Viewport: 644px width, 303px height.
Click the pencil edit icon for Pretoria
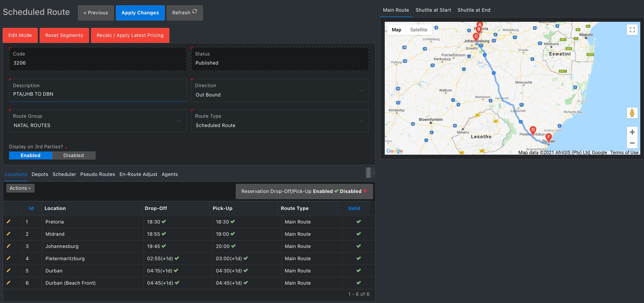pos(9,221)
